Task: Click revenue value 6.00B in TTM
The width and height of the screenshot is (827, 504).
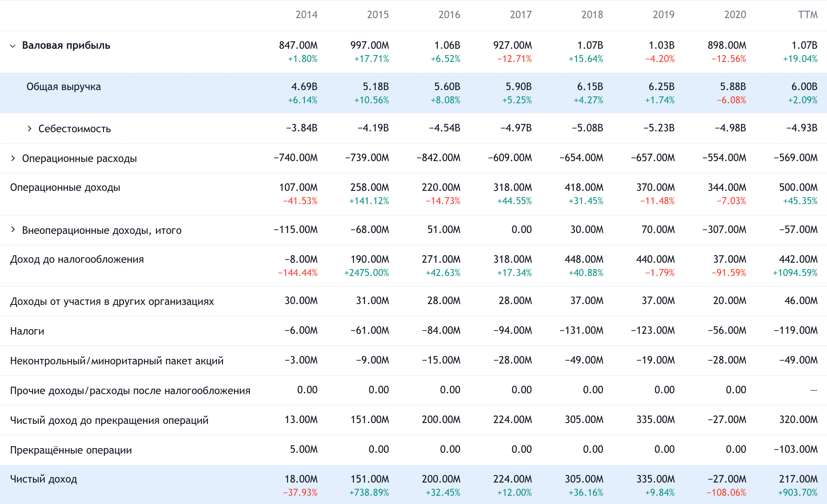Action: [x=804, y=87]
